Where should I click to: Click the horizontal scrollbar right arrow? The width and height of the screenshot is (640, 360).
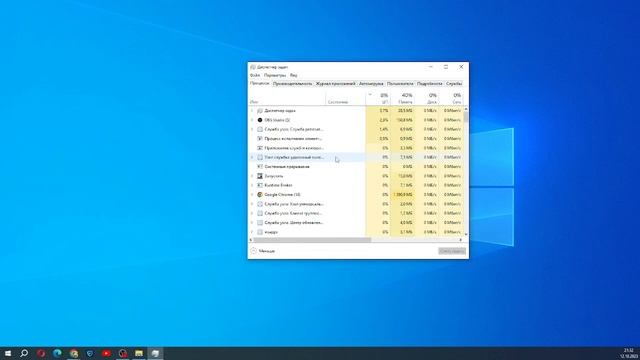click(461, 240)
